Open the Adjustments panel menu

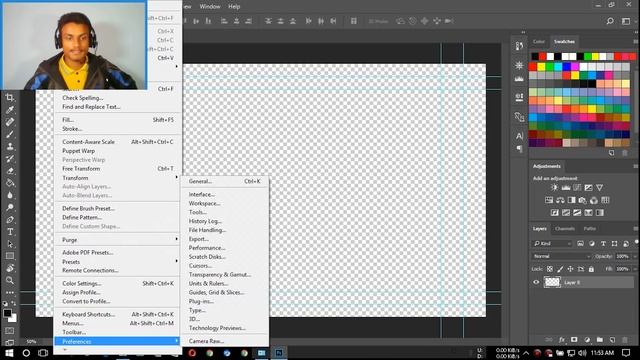coord(636,166)
